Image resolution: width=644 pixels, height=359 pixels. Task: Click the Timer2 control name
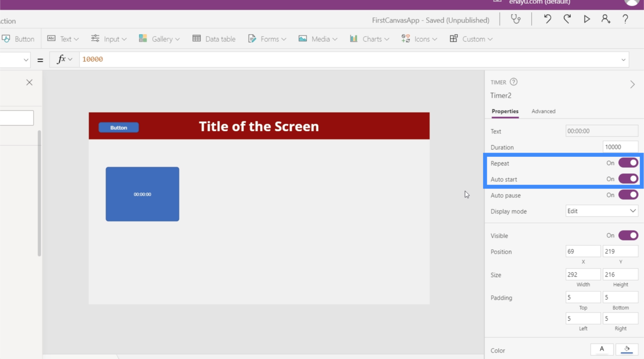tap(501, 96)
